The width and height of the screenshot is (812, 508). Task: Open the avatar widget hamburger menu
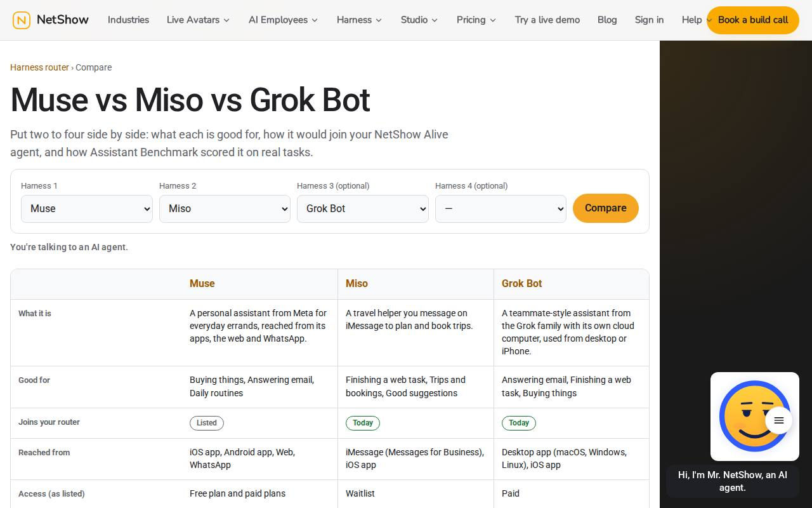(779, 420)
